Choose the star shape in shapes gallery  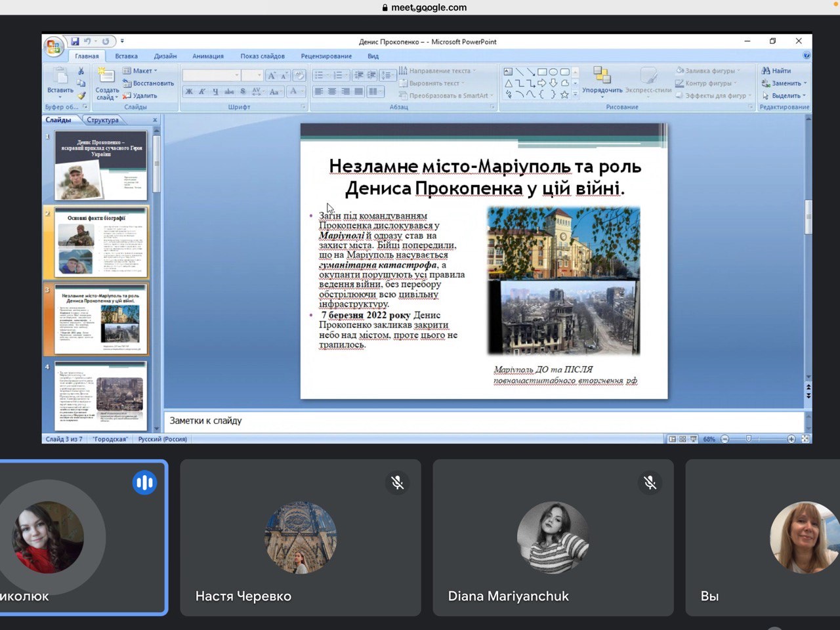(564, 94)
